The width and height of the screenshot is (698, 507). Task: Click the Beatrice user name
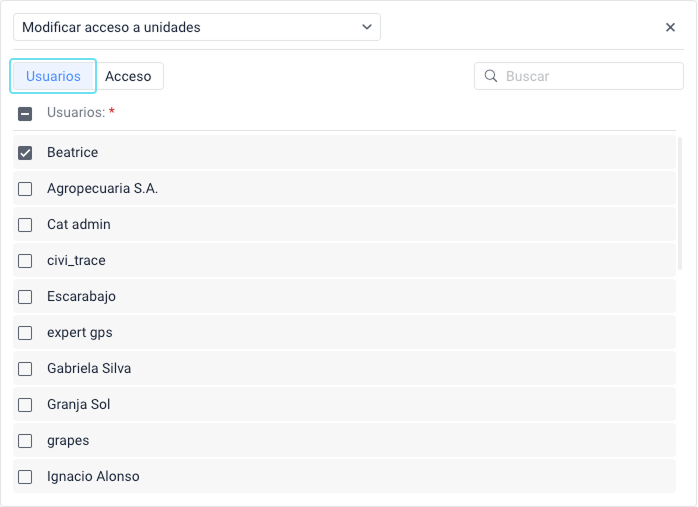[72, 153]
